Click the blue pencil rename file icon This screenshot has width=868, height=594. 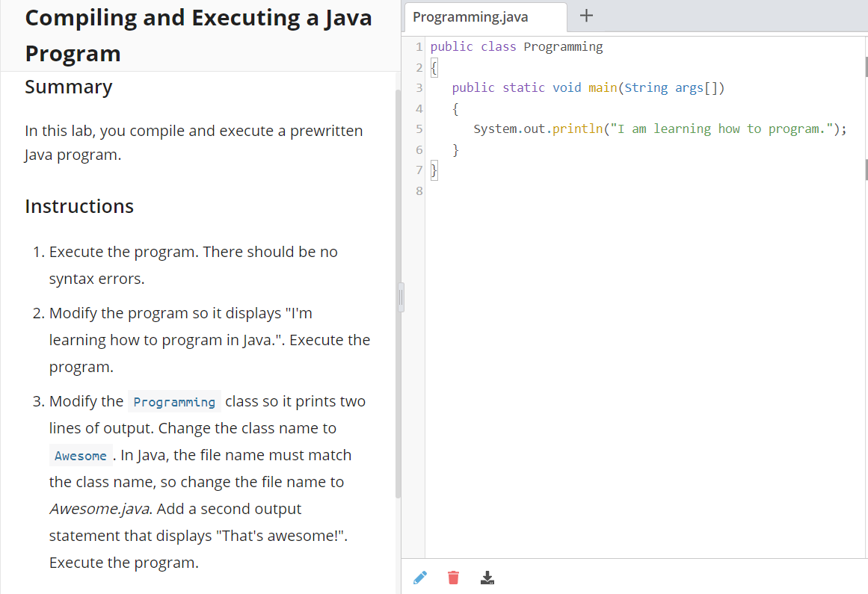point(419,577)
